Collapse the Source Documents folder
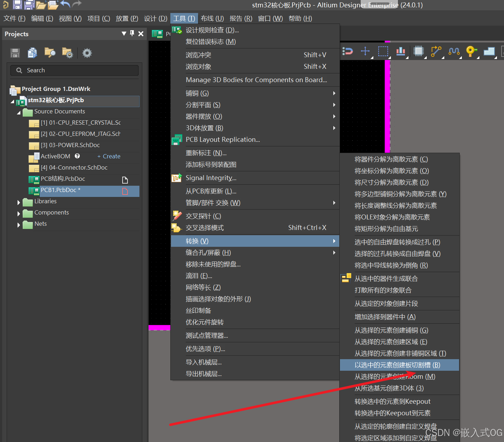 tap(19, 113)
